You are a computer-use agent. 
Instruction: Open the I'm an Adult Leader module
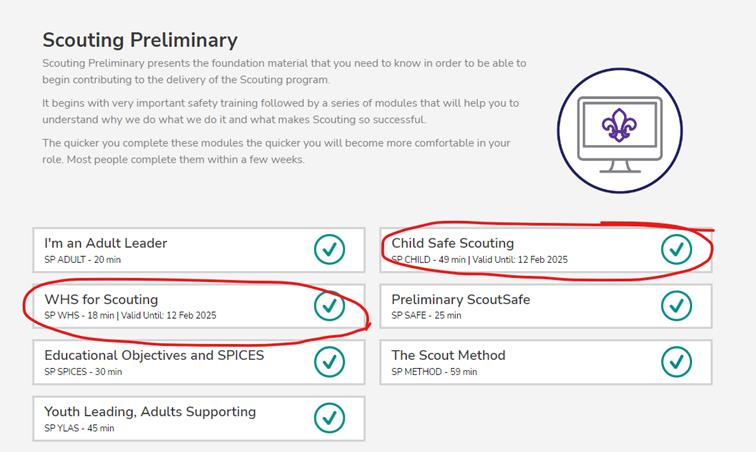pos(105,243)
